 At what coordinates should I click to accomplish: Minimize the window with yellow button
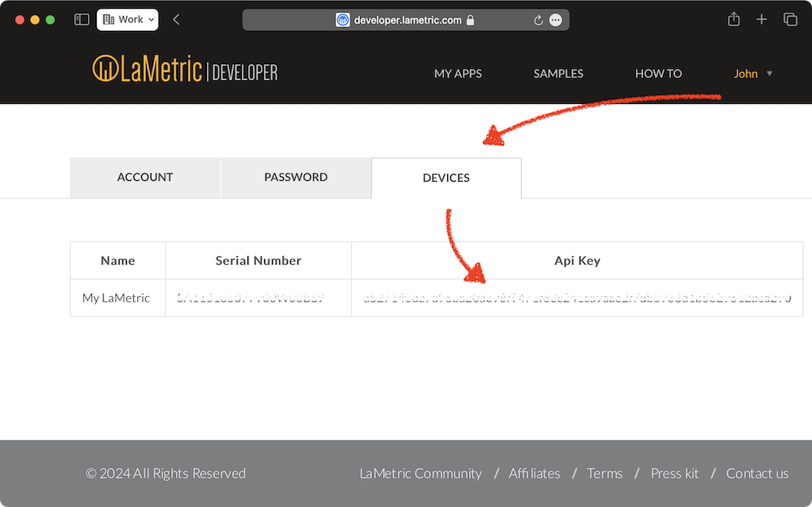click(35, 20)
